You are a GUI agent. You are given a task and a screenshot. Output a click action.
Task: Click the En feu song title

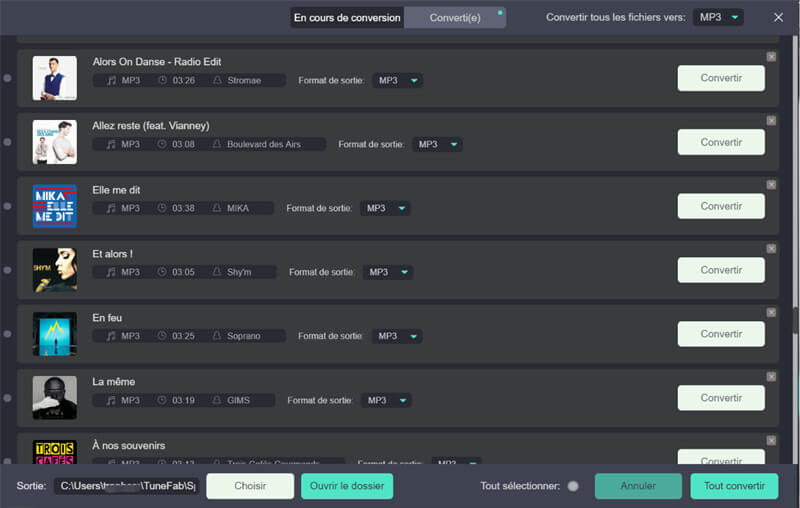pos(107,318)
